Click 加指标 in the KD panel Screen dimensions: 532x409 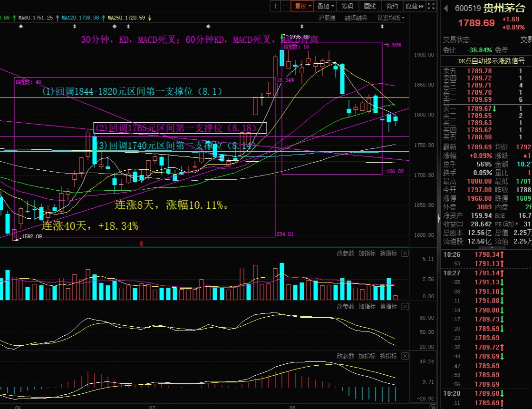367,306
